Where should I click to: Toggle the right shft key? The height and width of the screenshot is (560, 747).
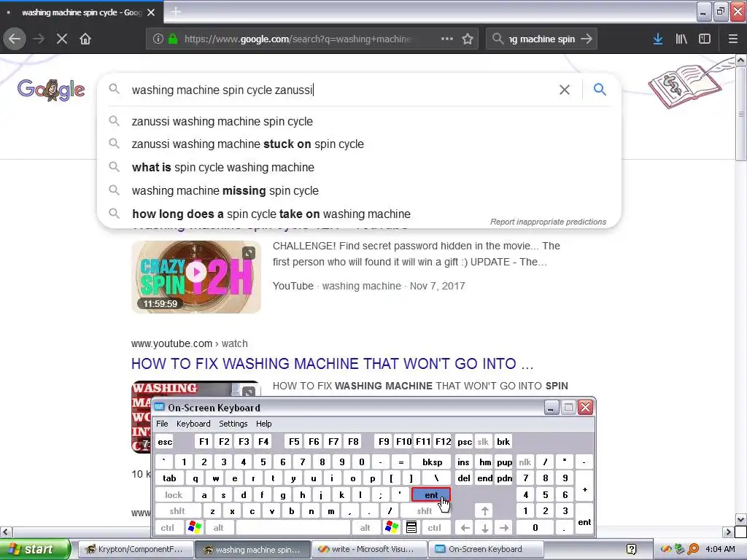pyautogui.click(x=425, y=511)
